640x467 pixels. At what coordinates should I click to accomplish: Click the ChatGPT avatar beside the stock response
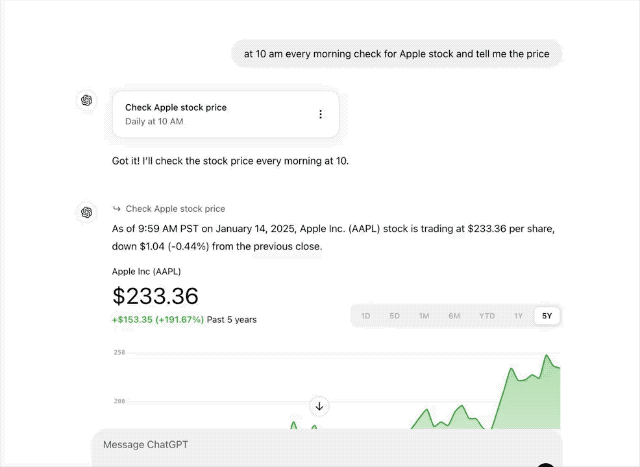pos(87,210)
